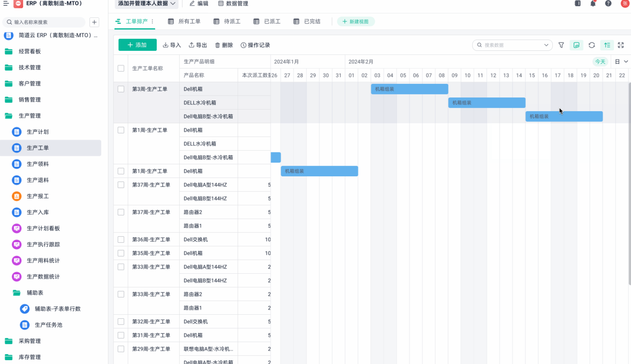Check the 第3周-生产工单 row
Viewport: 631px width, 364px height.
click(121, 89)
